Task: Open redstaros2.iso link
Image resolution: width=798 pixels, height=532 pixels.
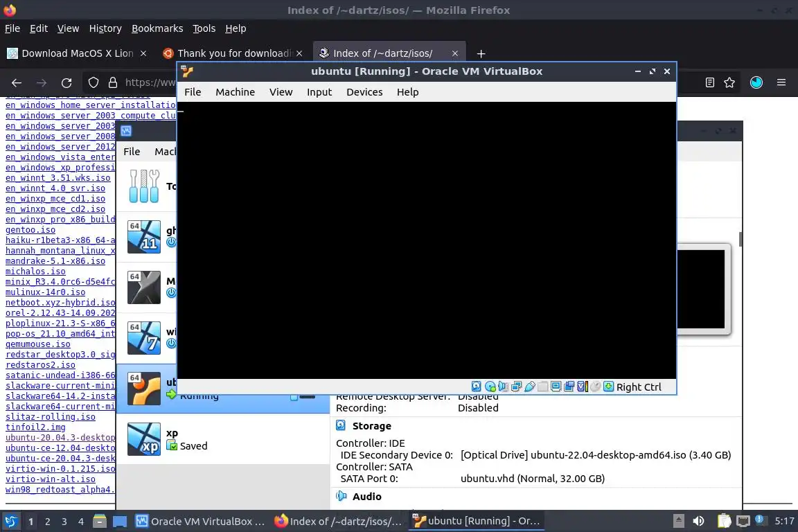Action: tap(40, 365)
